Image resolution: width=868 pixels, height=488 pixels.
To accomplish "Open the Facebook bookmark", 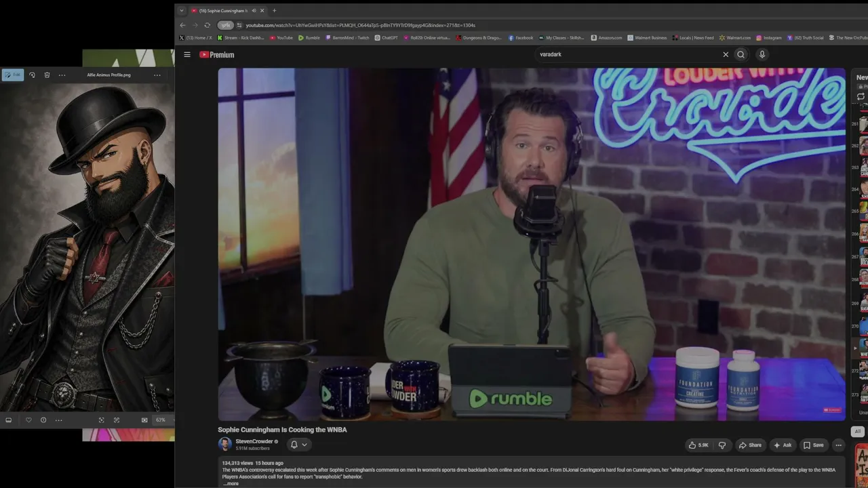I will [x=521, y=38].
